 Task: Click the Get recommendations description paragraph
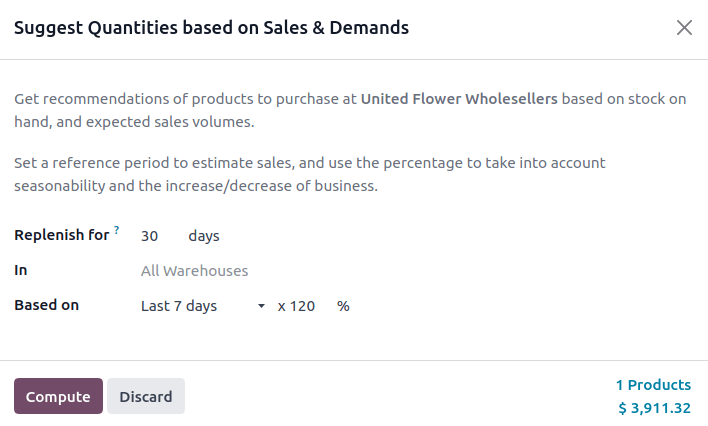tap(350, 111)
